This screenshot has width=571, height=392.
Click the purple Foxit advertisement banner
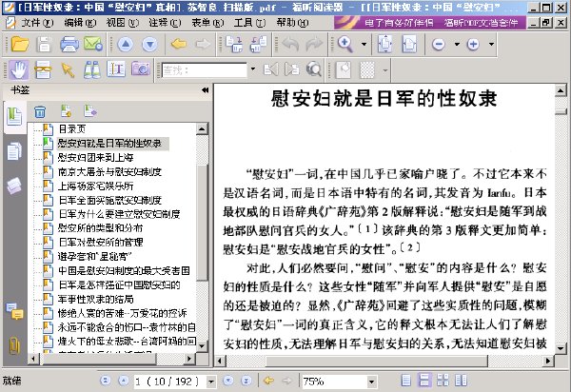[430, 23]
